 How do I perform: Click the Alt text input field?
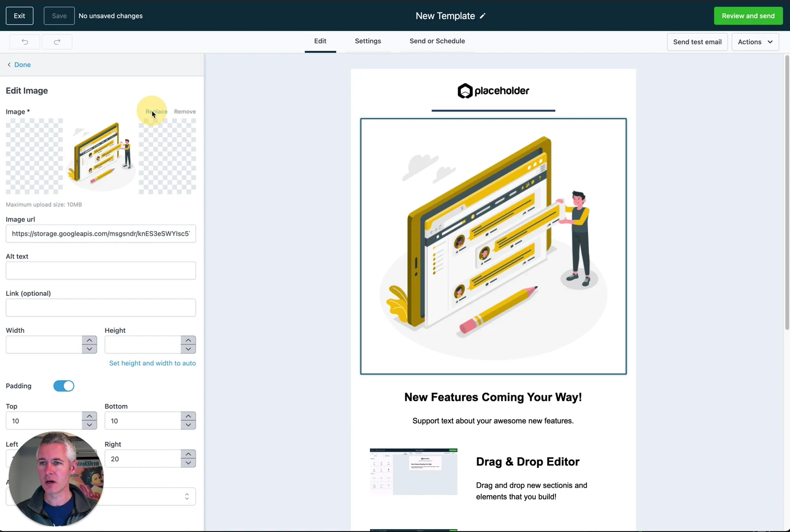pos(101,270)
